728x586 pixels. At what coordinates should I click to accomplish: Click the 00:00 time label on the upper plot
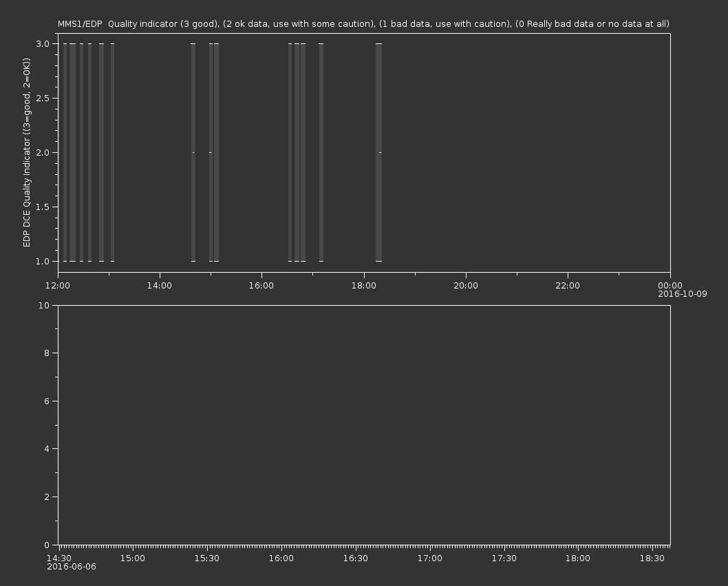click(670, 285)
